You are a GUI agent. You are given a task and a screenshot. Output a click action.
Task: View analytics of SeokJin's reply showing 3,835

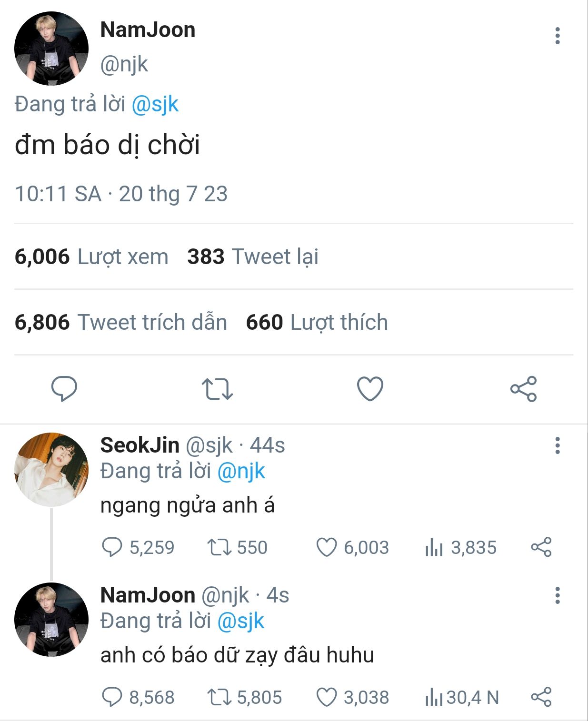click(x=461, y=547)
